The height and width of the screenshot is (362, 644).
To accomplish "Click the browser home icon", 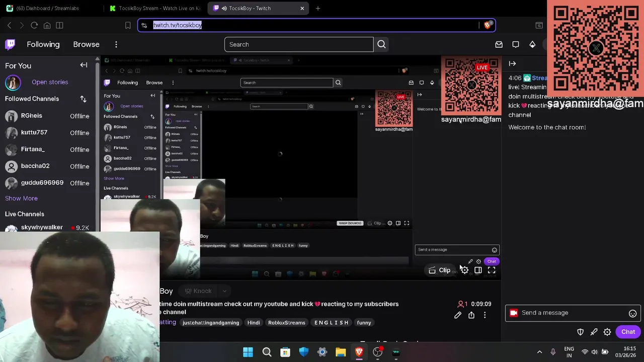I will [x=47, y=25].
